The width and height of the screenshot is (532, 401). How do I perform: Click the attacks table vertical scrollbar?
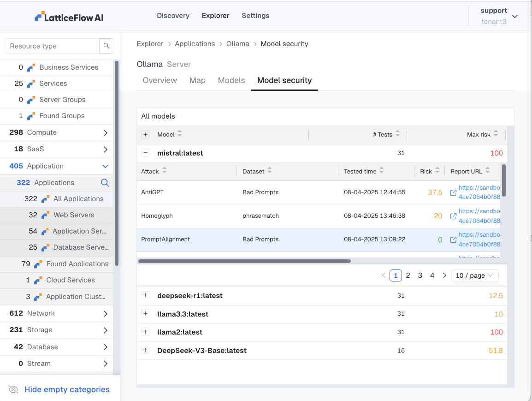click(x=504, y=180)
